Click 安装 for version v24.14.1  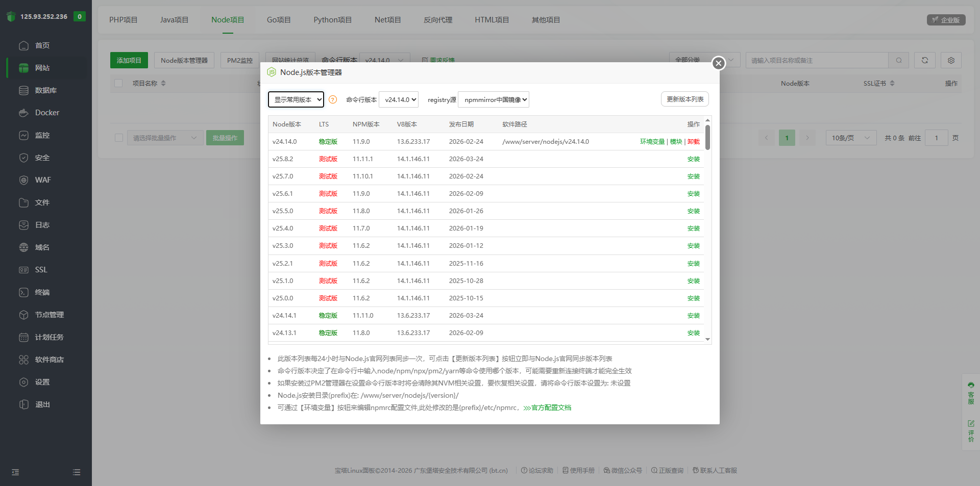tap(693, 315)
